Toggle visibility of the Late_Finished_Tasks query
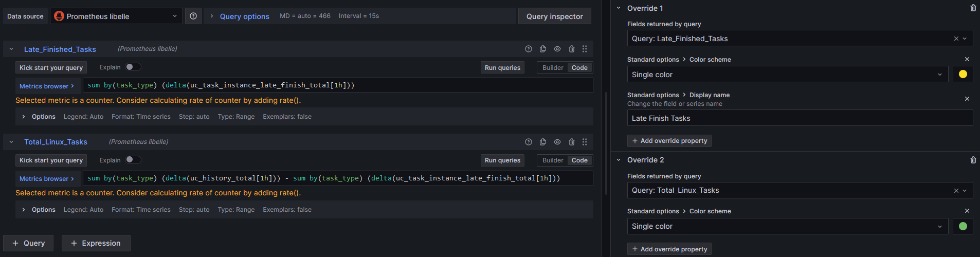Screen dimensions: 980x257 (x=557, y=49)
